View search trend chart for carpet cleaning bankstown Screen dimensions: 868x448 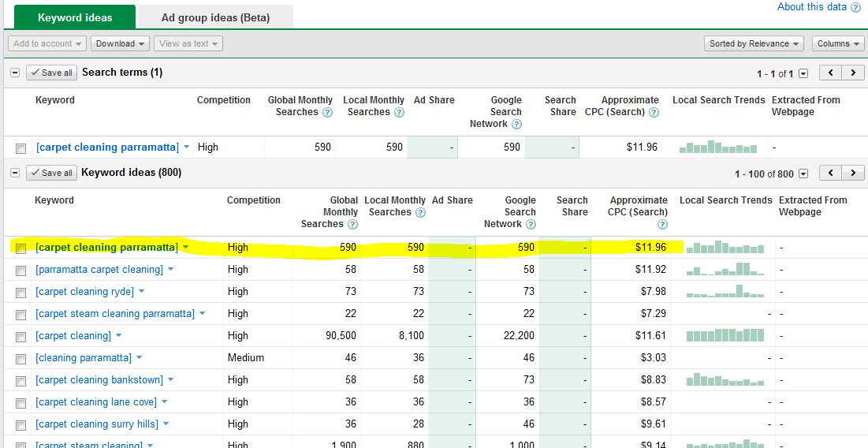(725, 380)
